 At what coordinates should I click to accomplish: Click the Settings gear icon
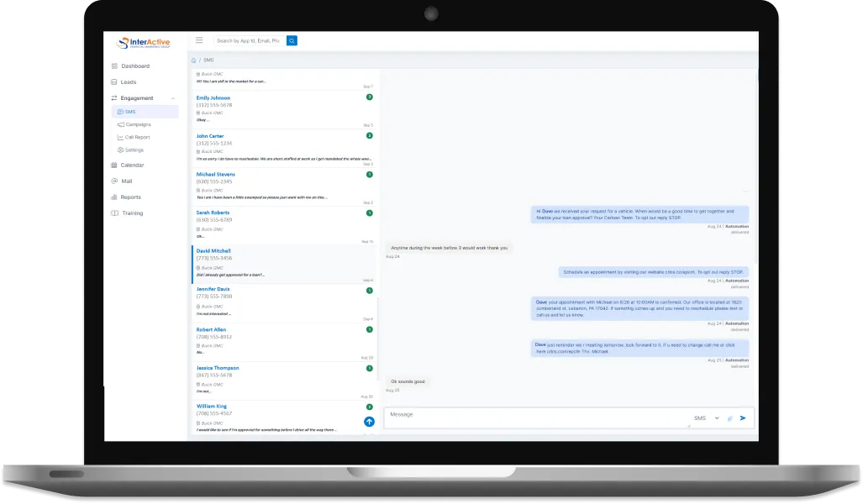120,150
